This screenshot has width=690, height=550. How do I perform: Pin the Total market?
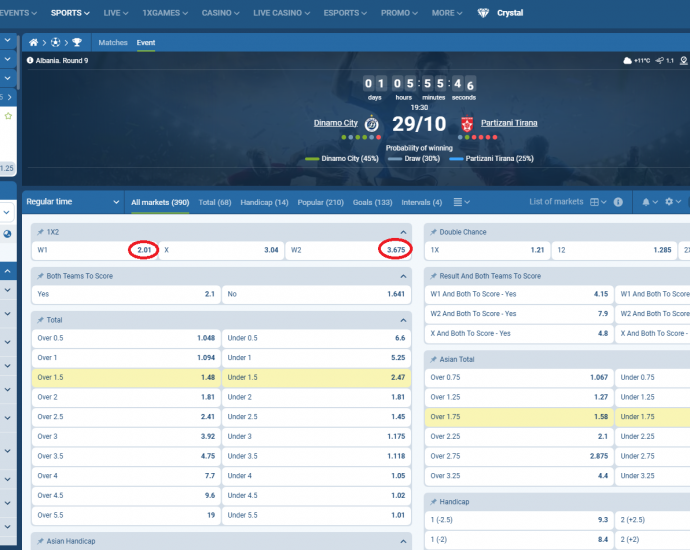pyautogui.click(x=40, y=320)
